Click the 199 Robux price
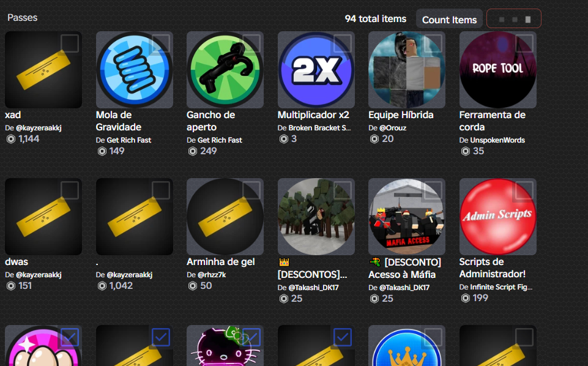 click(x=480, y=298)
